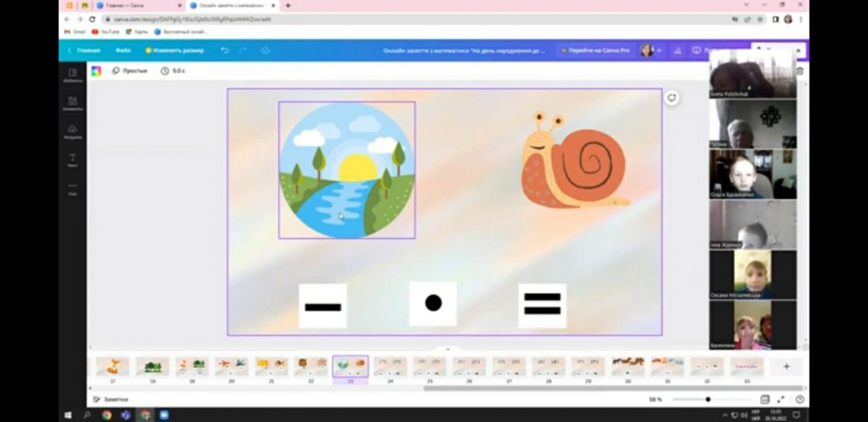Open the fullscreen presentation icon
Image resolution: width=868 pixels, height=422 pixels.
(x=781, y=399)
